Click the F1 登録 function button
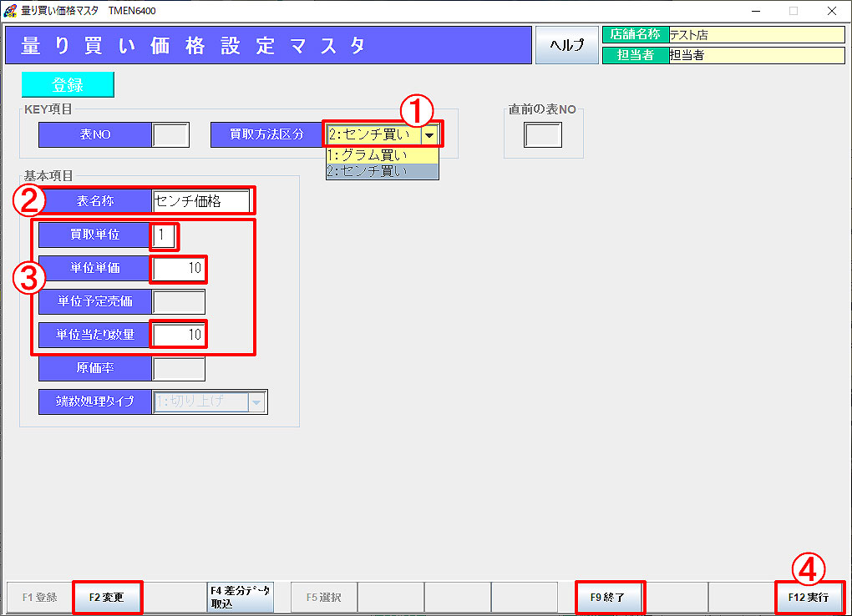 [39, 597]
